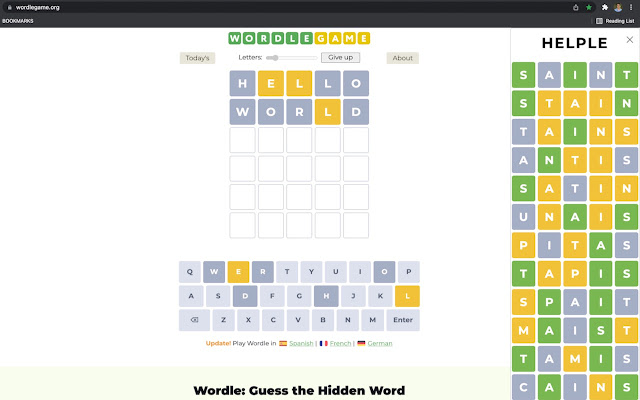Tap the K key on keyboard
Image resolution: width=640 pixels, height=400 pixels.
(380, 296)
